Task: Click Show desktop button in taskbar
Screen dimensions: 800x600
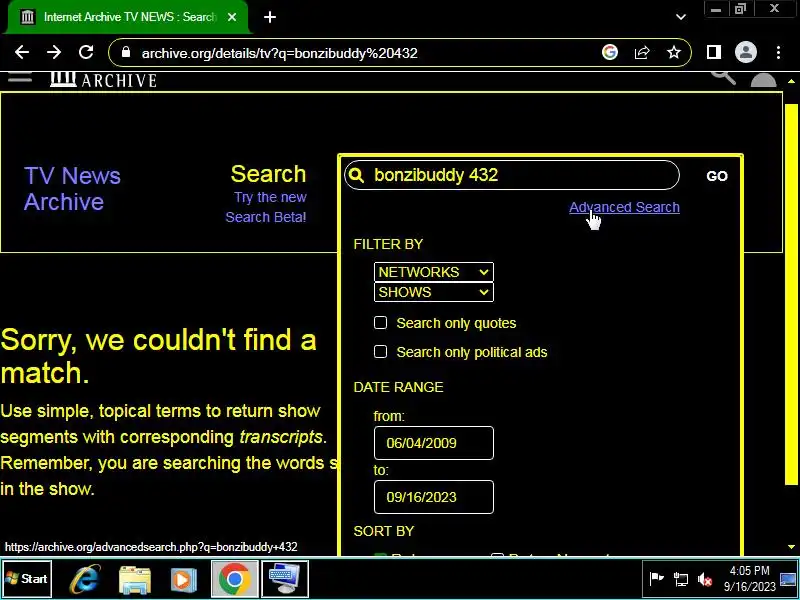Action: pyautogui.click(x=788, y=579)
